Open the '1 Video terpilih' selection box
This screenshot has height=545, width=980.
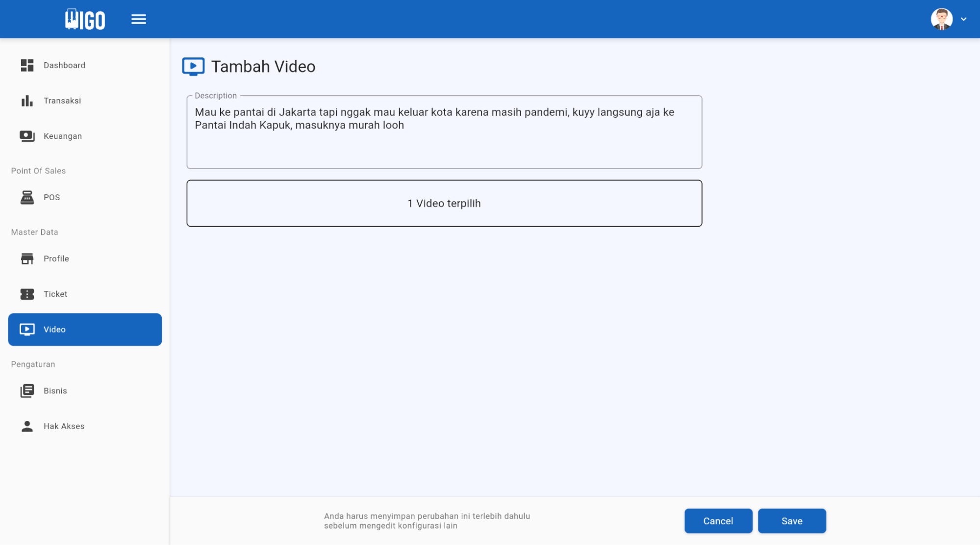click(x=444, y=203)
